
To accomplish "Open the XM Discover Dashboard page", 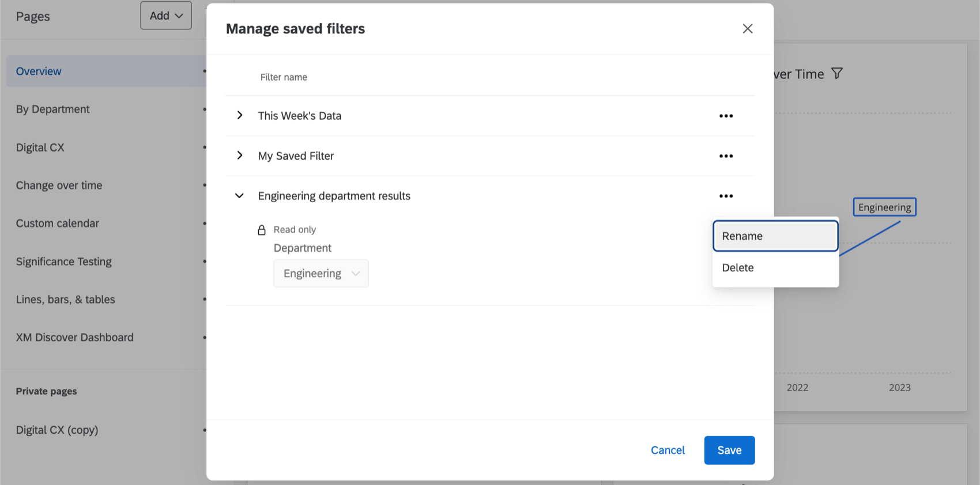I will 74,338.
